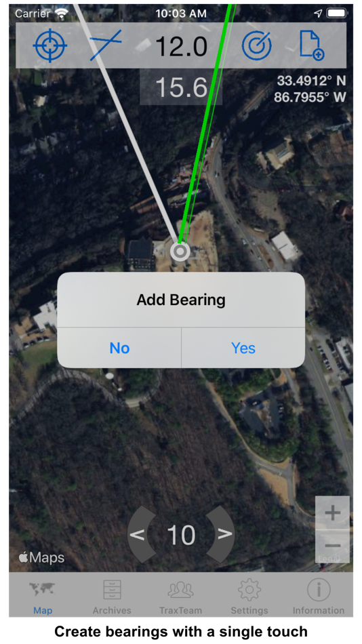Zoom in with plus button
This screenshot has width=362, height=644.
332,512
